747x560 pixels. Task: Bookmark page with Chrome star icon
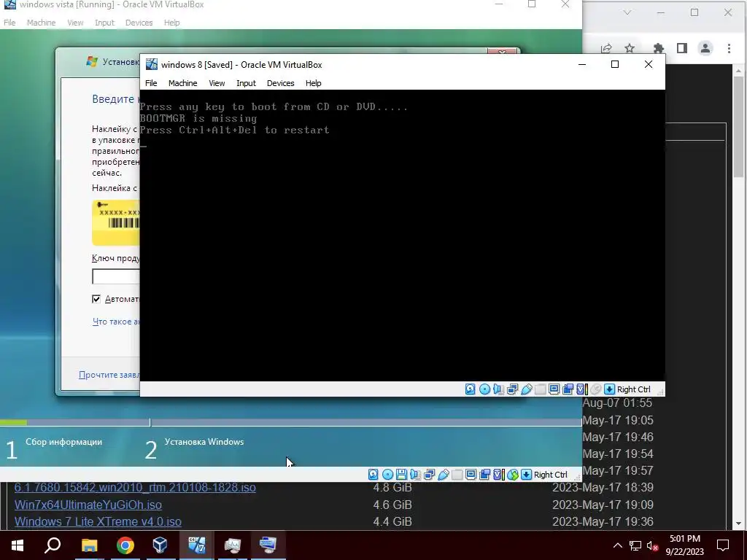630,48
